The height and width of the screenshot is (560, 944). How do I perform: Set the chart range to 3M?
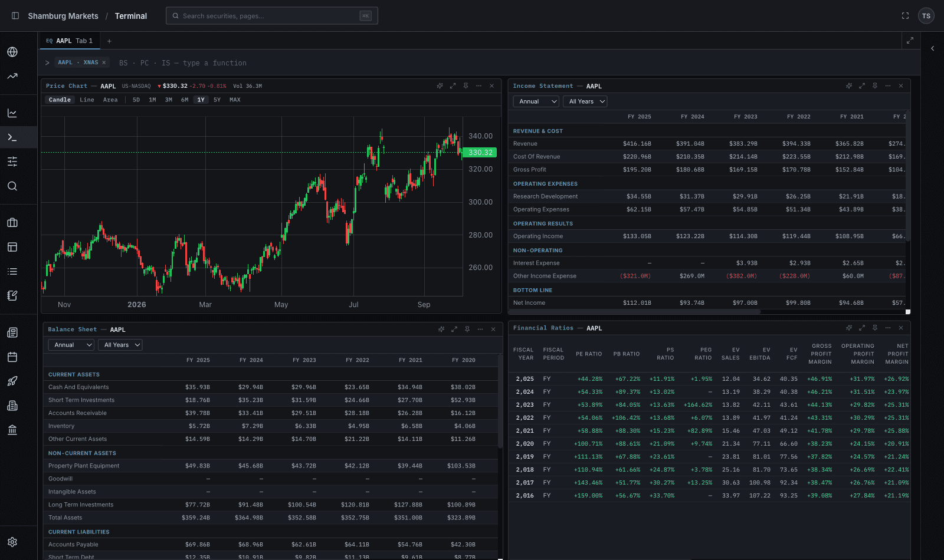[169, 100]
